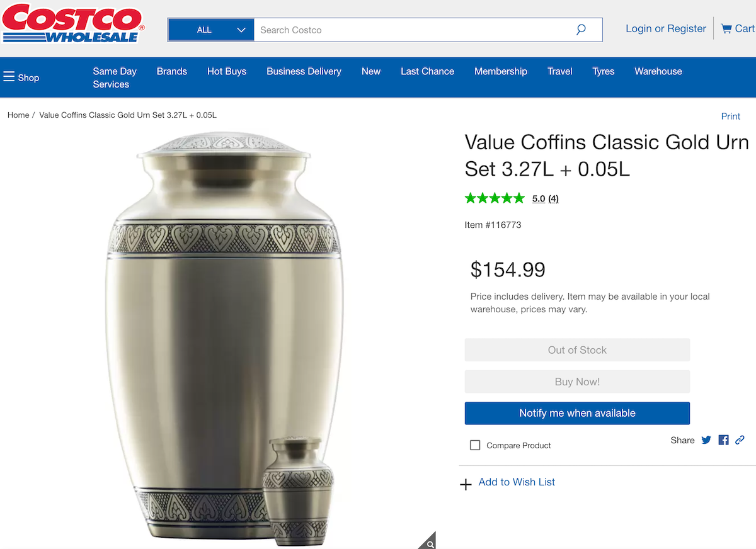Viewport: 756px width, 549px height.
Task: Click the five-star rating display
Action: coord(495,198)
